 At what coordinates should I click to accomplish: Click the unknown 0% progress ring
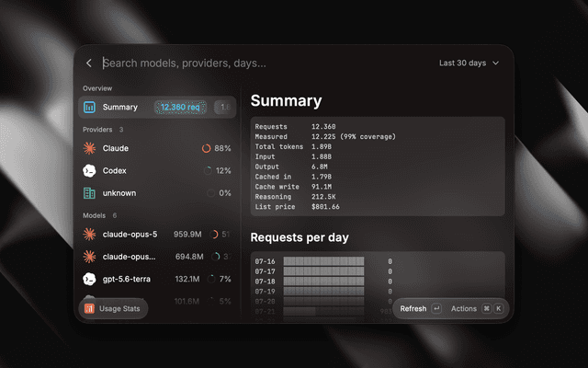pos(210,193)
